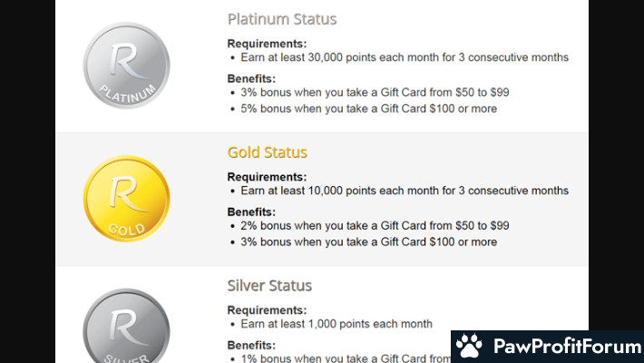
Task: Click the 30,000 points requirement line
Action: point(405,57)
